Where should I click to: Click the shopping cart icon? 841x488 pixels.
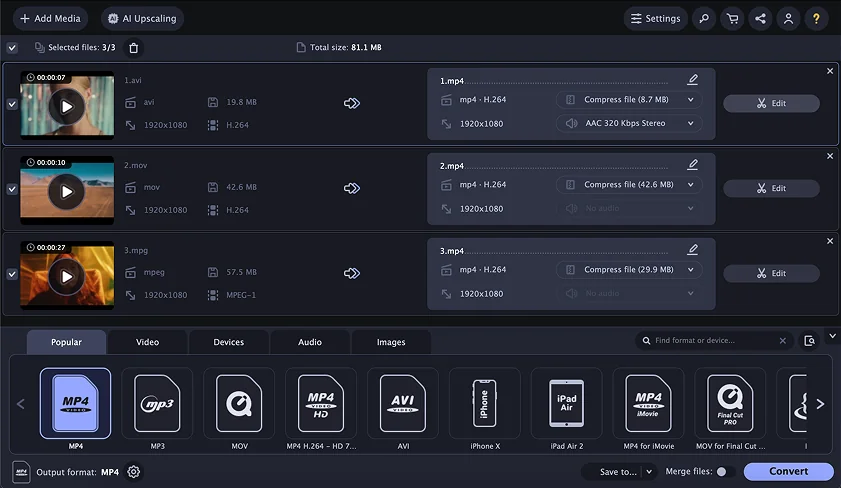(733, 18)
